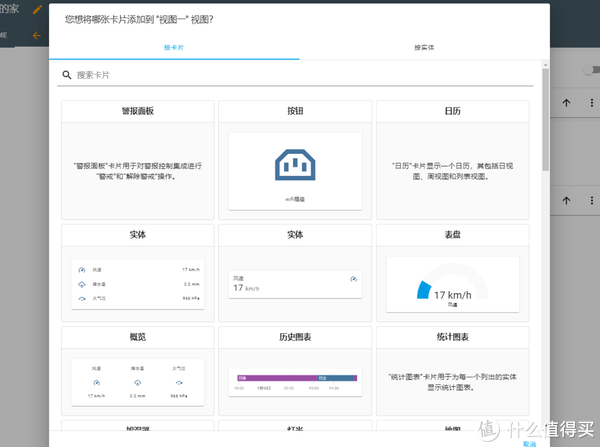Click the search magnifier icon
600x447 pixels.
click(x=67, y=75)
